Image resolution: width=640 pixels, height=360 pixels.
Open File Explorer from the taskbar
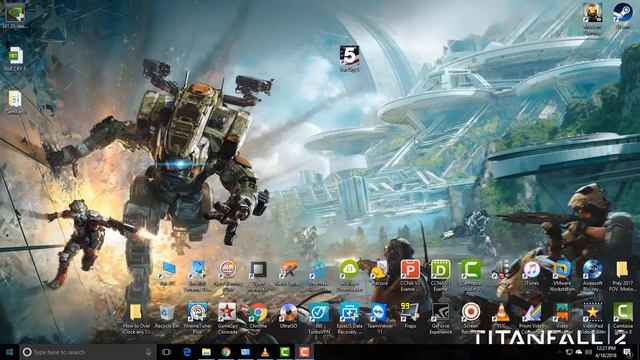coord(206,352)
